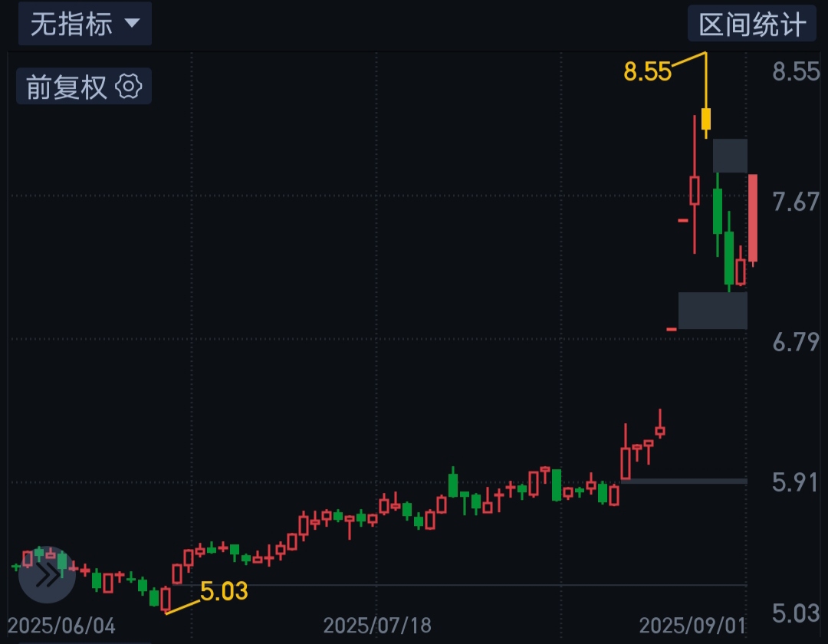Click the 2025/06/04 date label

pos(61,626)
